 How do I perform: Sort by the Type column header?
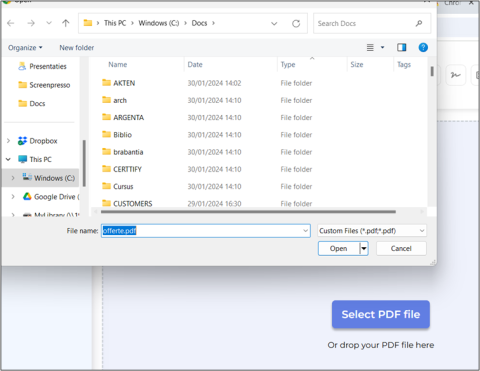coord(288,65)
